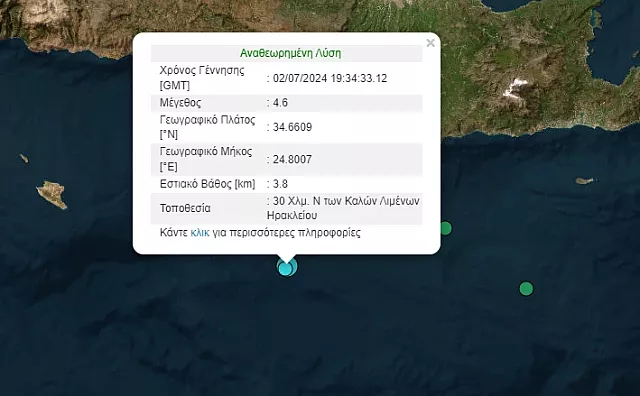Click the focal depth value 3.8
This screenshot has height=396, width=640.
[280, 184]
